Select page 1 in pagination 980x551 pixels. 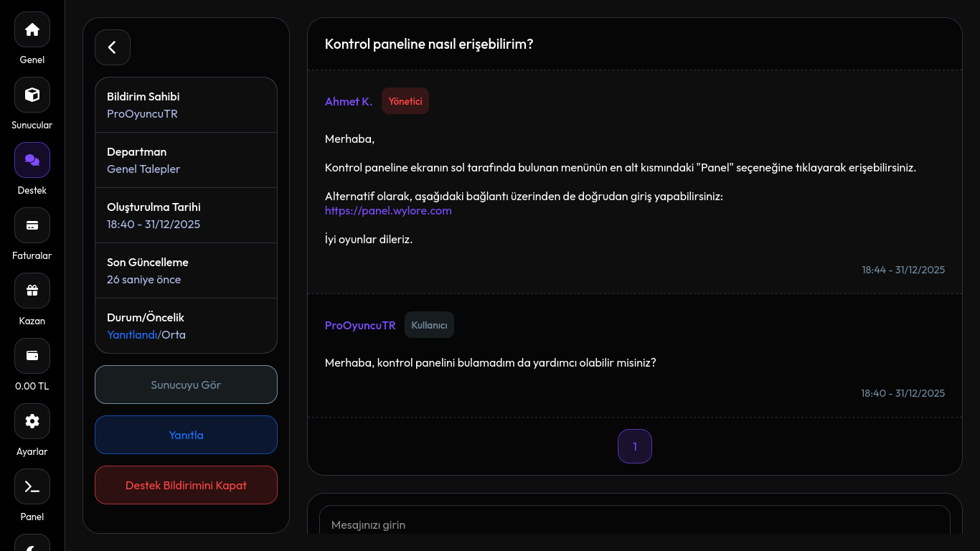(x=635, y=446)
